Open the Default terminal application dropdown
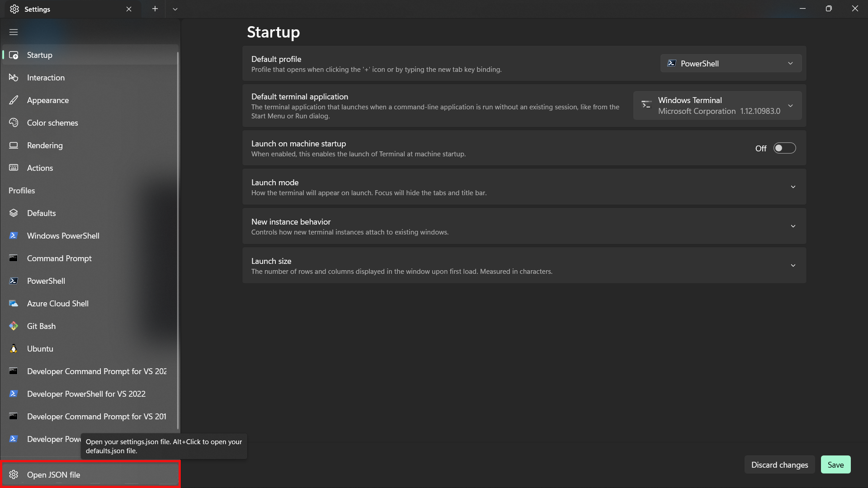868x488 pixels. (717, 106)
